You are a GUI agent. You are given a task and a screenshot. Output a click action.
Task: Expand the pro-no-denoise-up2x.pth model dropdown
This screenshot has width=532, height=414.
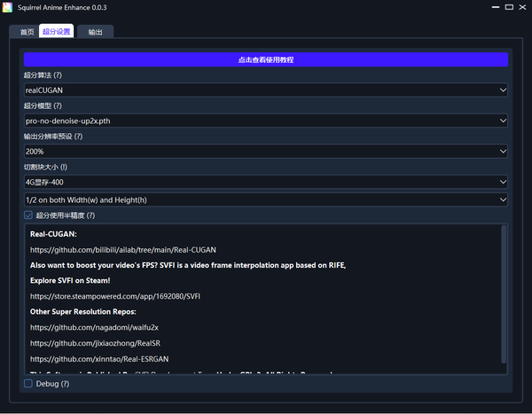point(266,121)
